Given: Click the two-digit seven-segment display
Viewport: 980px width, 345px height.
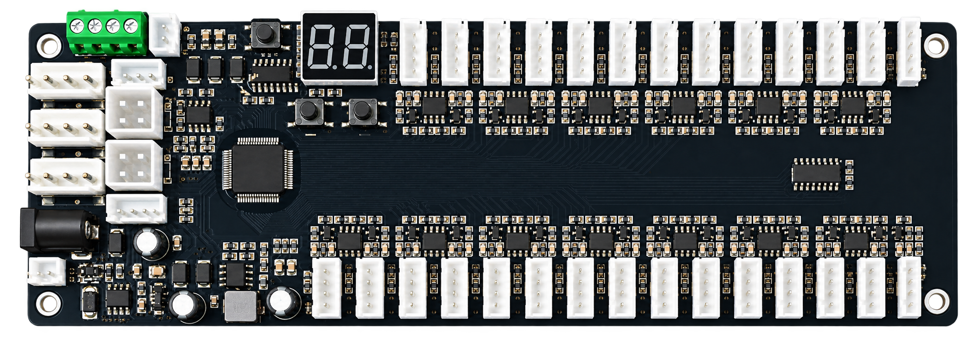Looking at the screenshot, I should tap(339, 47).
